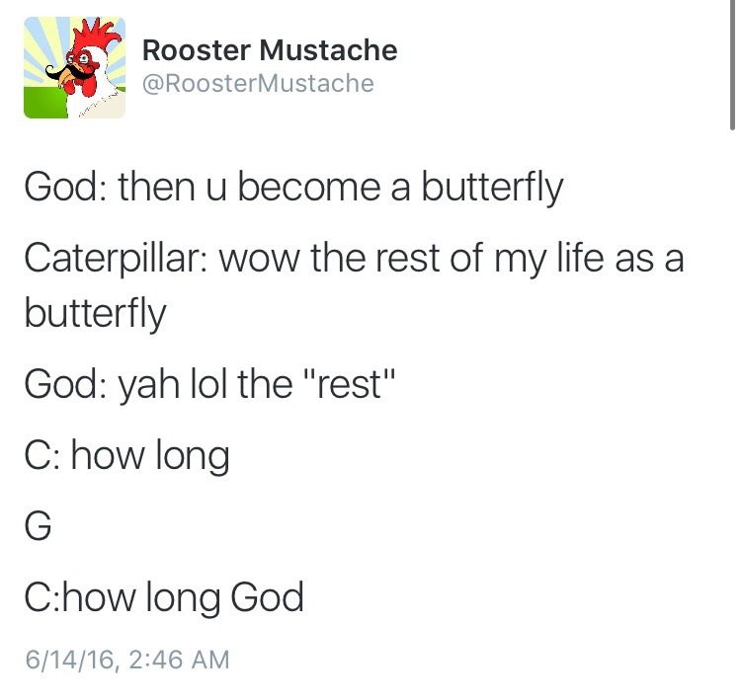The width and height of the screenshot is (741, 700).
Task: Click the single letter "G" line
Action: [38, 526]
